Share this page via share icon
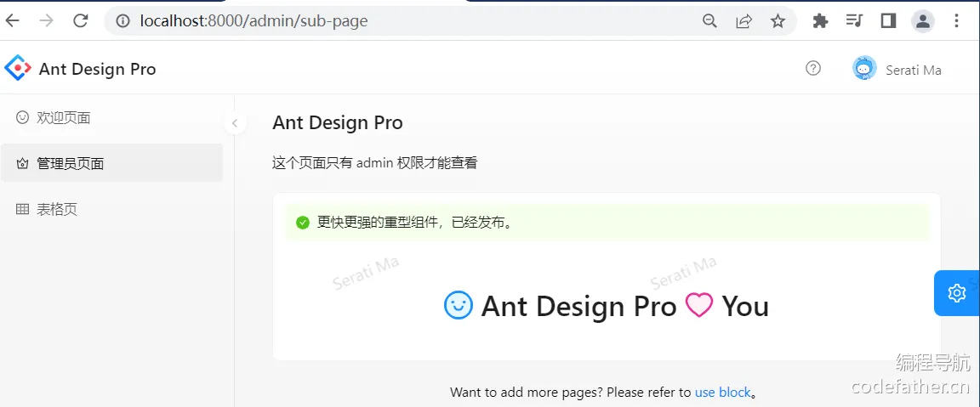Screen dimensions: 980x407 744,21
